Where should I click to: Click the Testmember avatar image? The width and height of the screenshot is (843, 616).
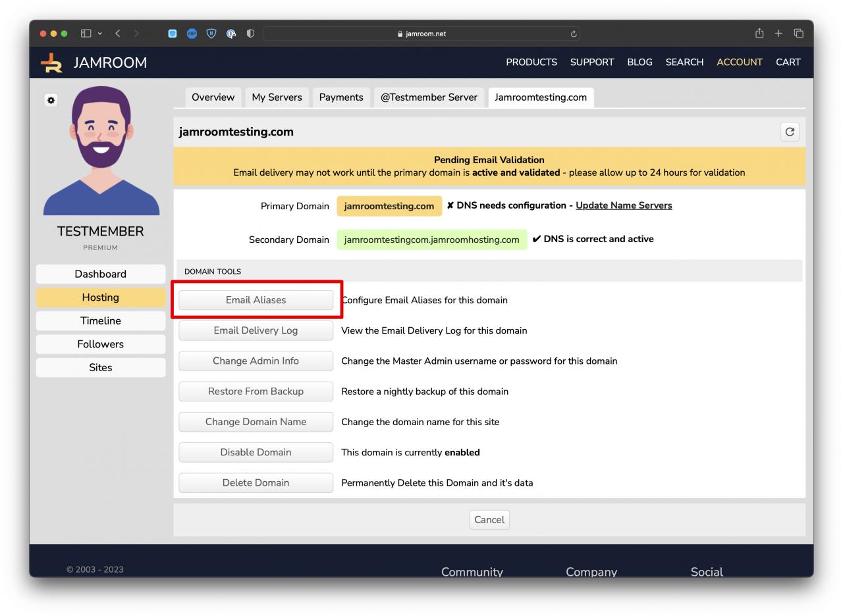(101, 151)
